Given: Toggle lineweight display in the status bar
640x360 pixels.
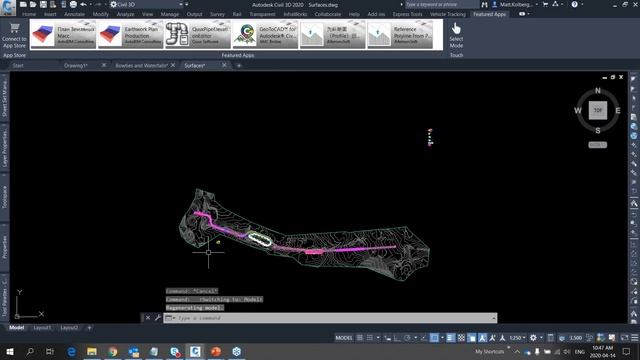Looking at the screenshot, I should [x=450, y=338].
